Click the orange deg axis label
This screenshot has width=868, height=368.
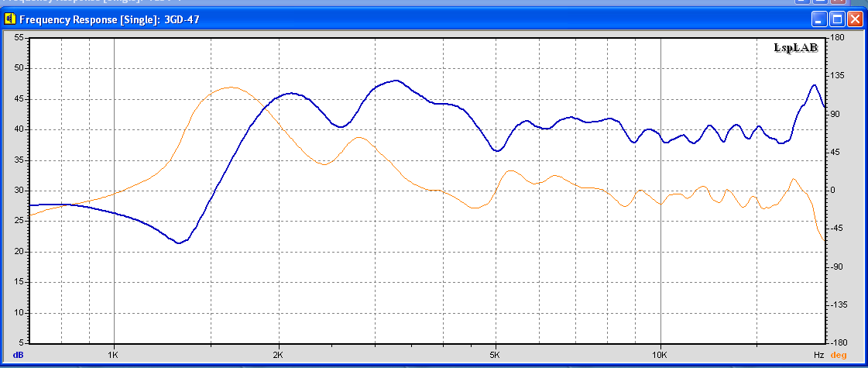[839, 354]
